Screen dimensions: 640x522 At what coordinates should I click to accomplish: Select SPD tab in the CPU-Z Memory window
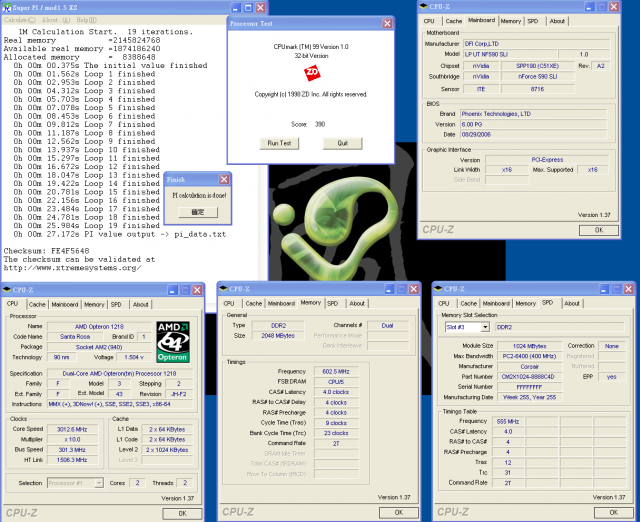[333, 304]
